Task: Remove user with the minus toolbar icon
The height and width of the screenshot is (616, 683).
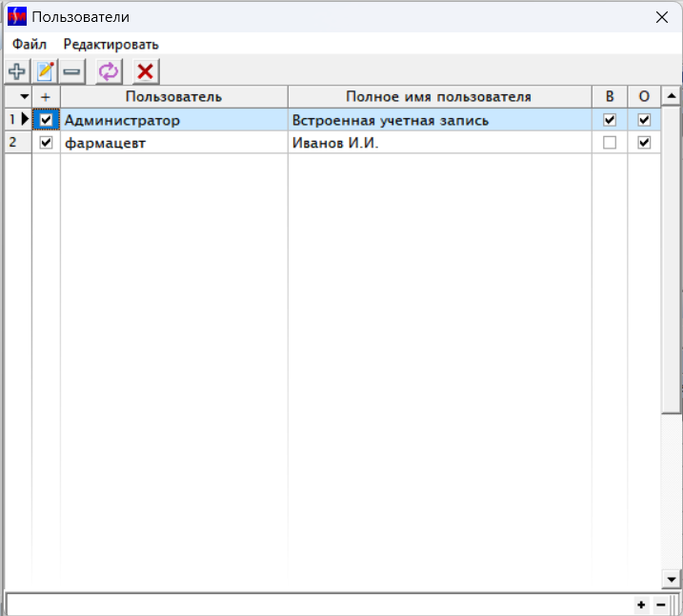Action: (71, 71)
